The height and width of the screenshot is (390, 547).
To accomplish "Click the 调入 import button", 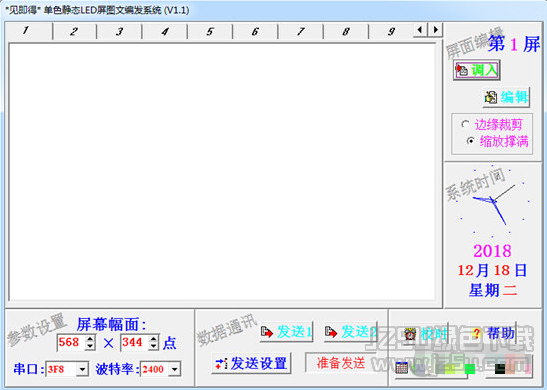I will click(477, 70).
